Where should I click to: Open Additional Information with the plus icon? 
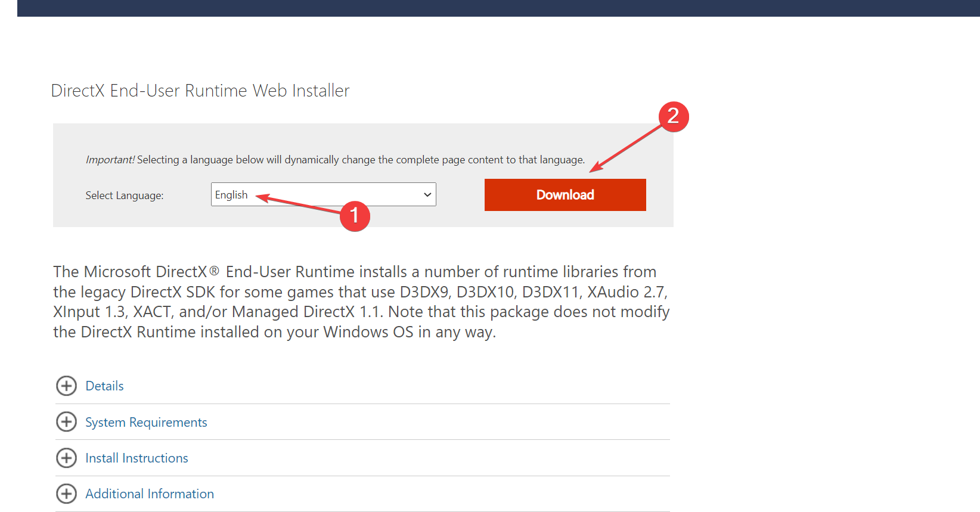[x=66, y=494]
